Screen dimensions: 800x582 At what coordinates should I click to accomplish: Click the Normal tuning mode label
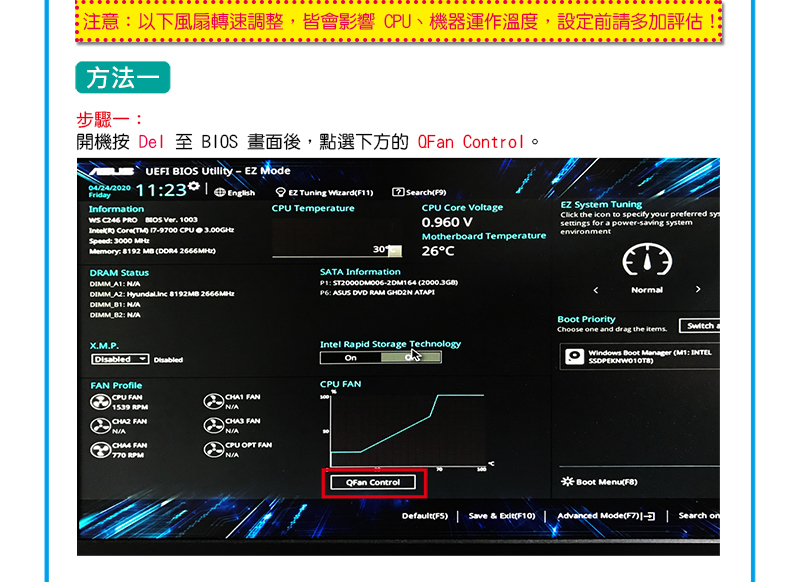click(x=647, y=290)
